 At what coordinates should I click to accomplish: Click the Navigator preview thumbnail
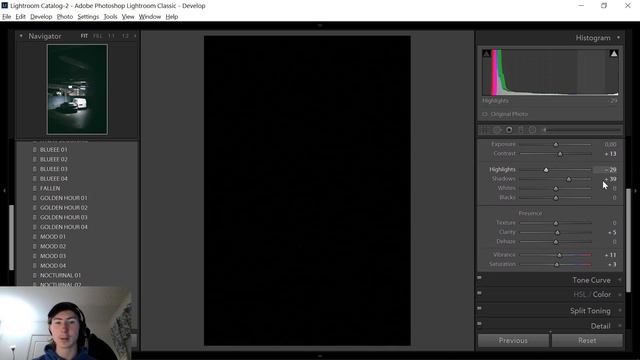[77, 89]
